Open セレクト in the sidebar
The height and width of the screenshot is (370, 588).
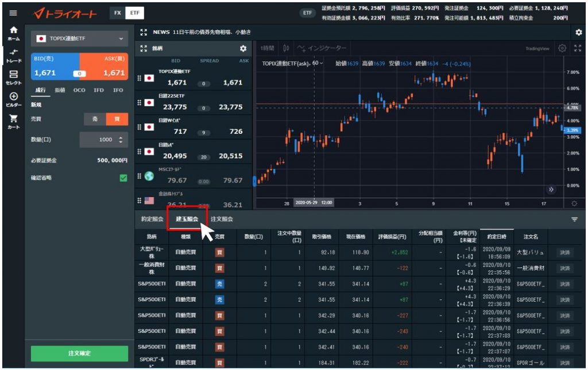(x=14, y=77)
